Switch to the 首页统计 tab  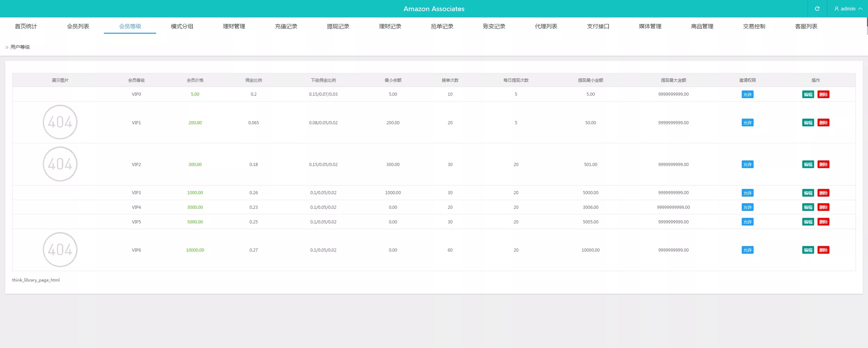(26, 26)
